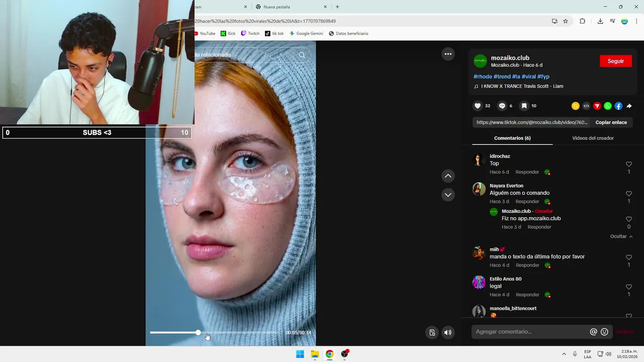The height and width of the screenshot is (362, 644).
Task: Like the video with the heart icon
Action: 477,106
